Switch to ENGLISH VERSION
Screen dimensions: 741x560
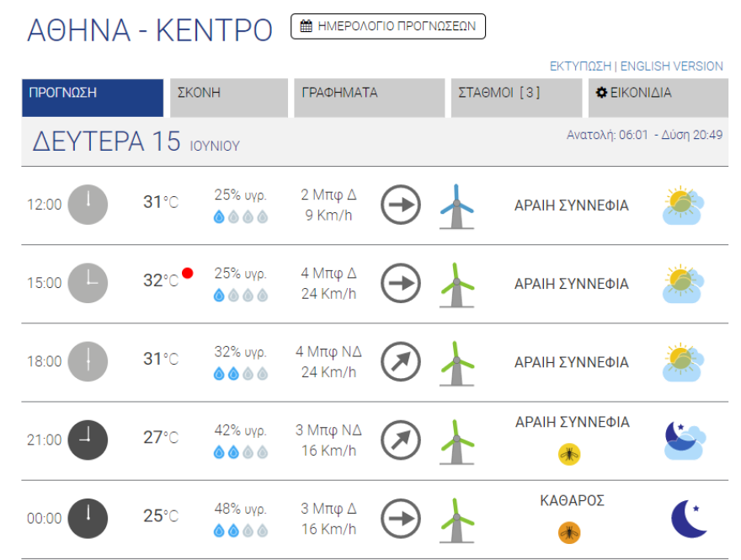[x=671, y=66]
